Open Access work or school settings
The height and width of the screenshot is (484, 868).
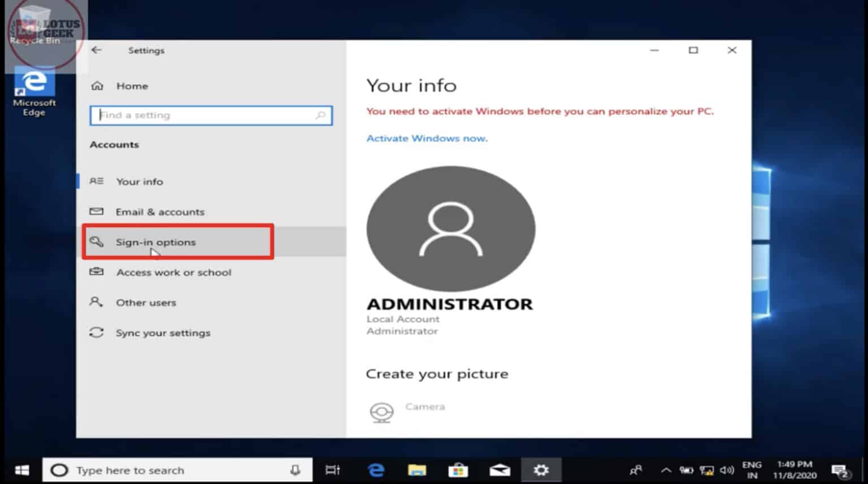coord(173,272)
